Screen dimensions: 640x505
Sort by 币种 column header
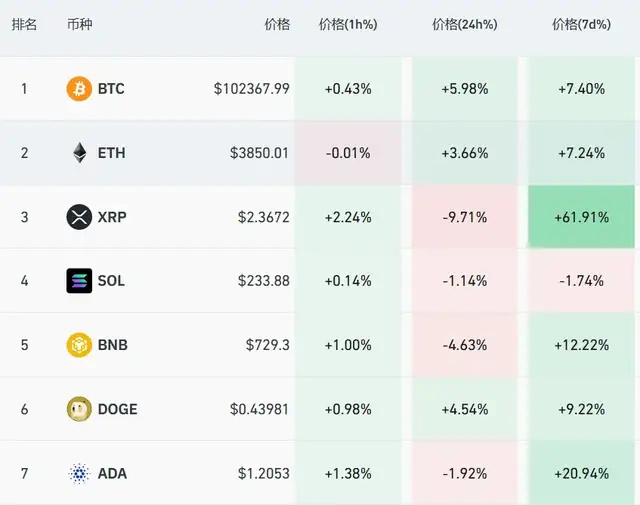tap(79, 24)
